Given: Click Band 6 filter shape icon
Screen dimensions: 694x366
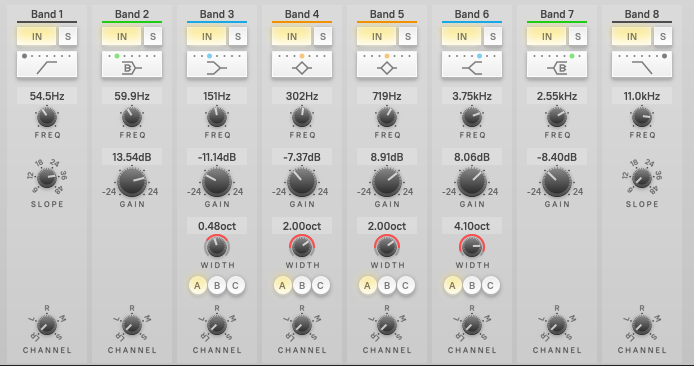Looking at the screenshot, I should click(x=472, y=65).
